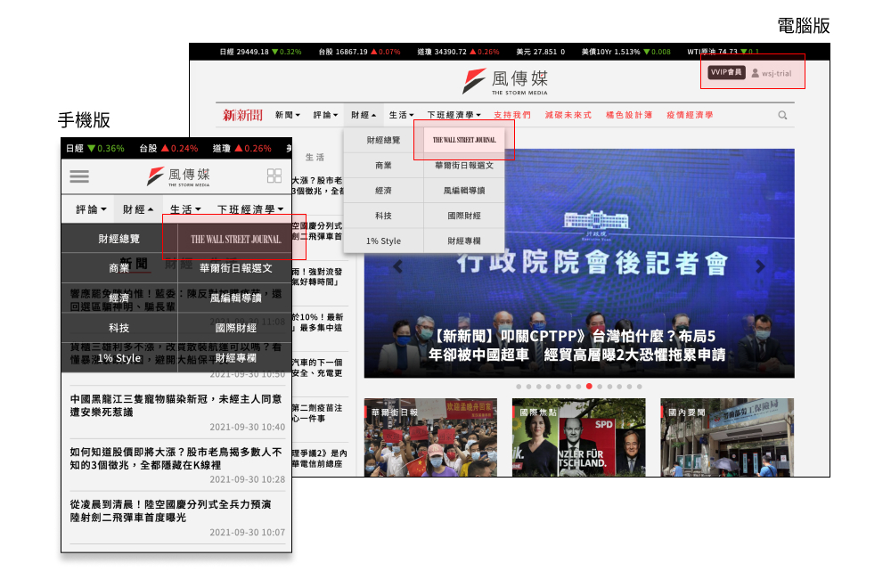Screen dimensions: 891x588
Task: Select 經濟 in desktop dropdown
Action: (x=383, y=191)
